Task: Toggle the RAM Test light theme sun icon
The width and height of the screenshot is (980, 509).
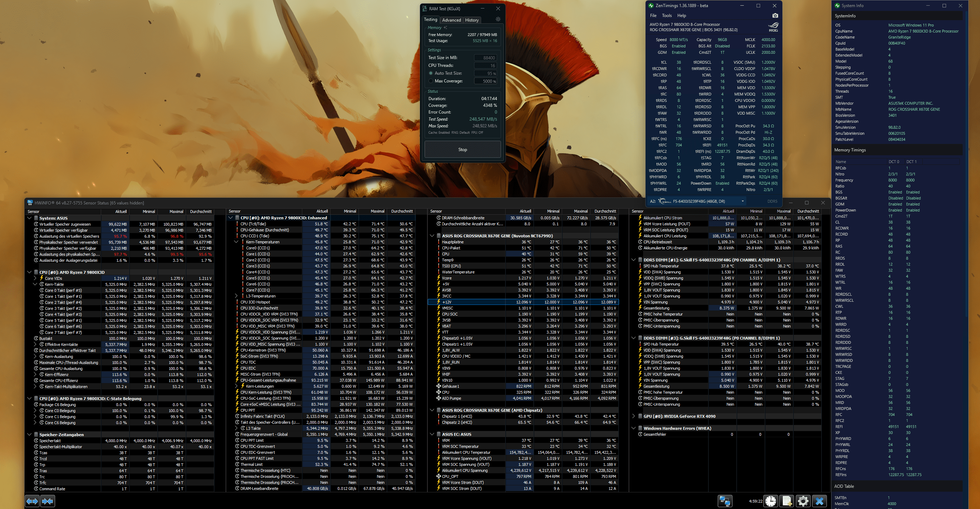Action: (498, 19)
